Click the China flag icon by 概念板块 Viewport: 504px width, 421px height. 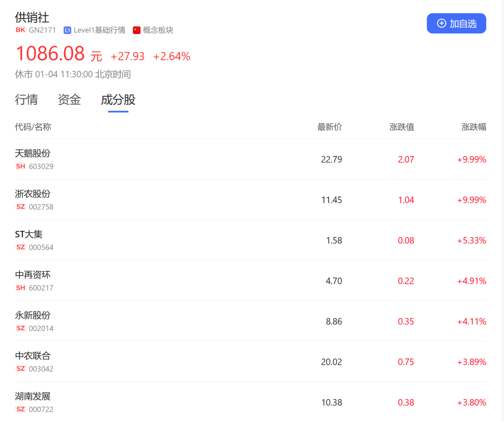point(137,30)
